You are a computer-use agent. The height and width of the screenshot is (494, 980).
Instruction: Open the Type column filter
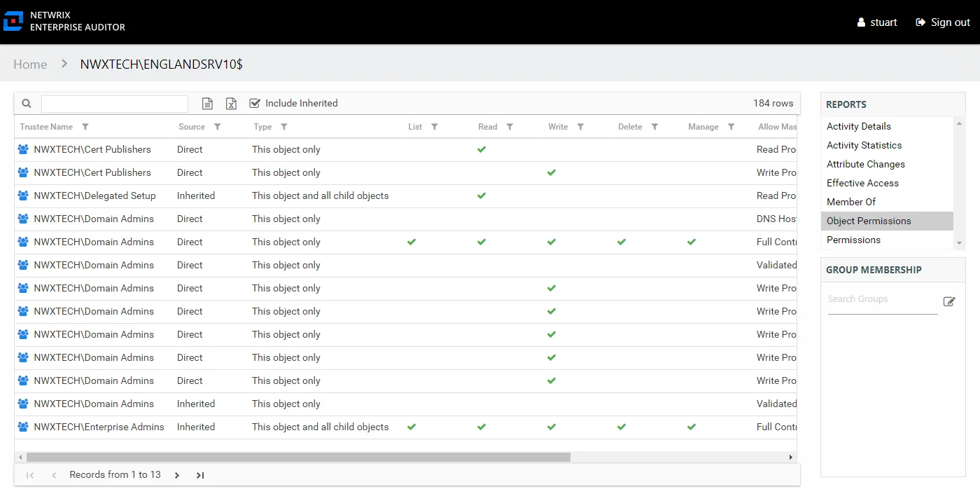283,127
